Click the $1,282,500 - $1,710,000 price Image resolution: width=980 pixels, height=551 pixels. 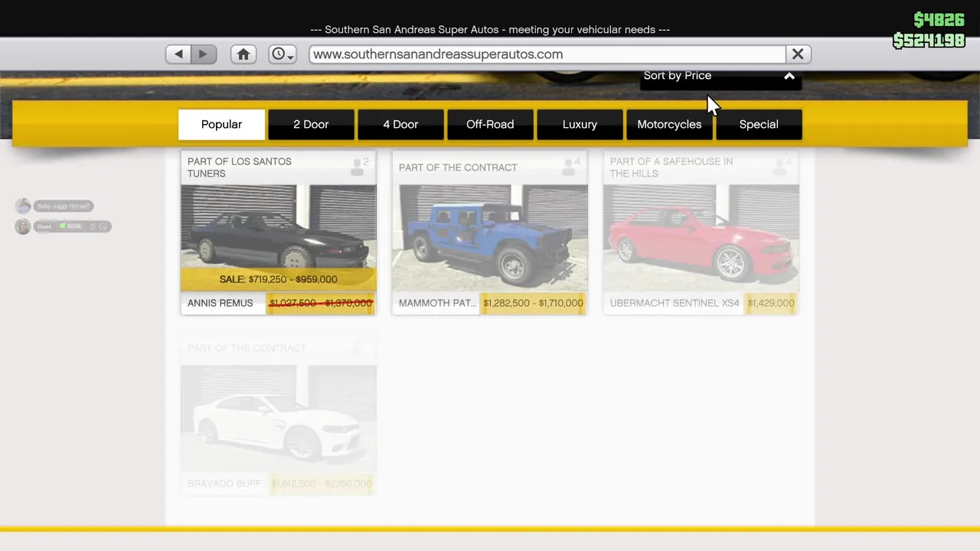tap(533, 303)
